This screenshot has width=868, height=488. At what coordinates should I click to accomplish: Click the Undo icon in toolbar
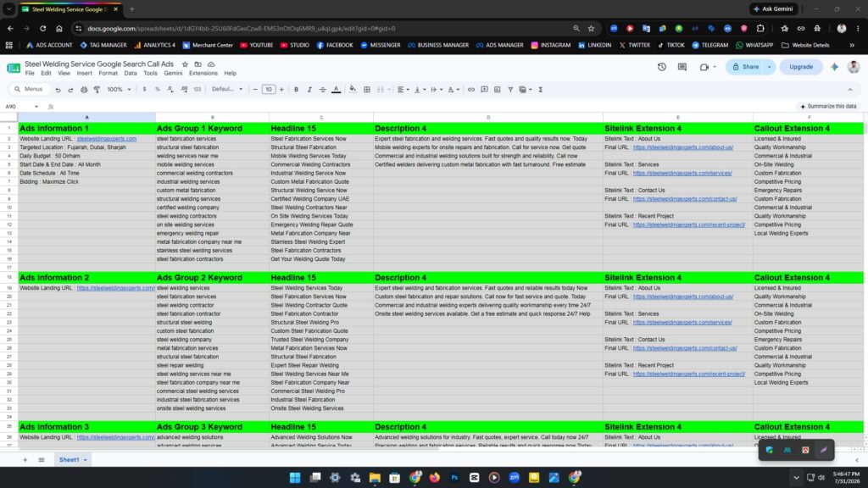[58, 90]
